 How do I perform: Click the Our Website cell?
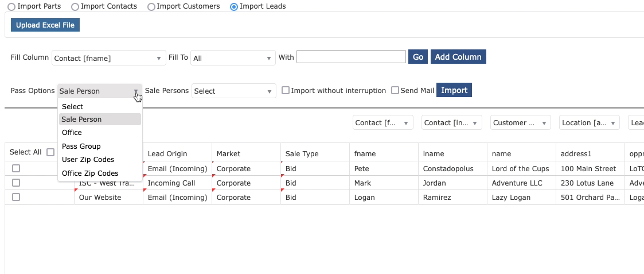pyautogui.click(x=108, y=198)
